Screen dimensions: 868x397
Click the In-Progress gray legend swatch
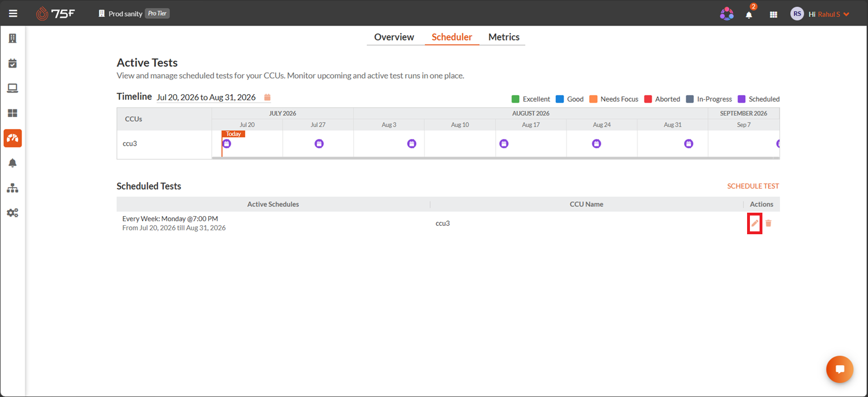(690, 99)
